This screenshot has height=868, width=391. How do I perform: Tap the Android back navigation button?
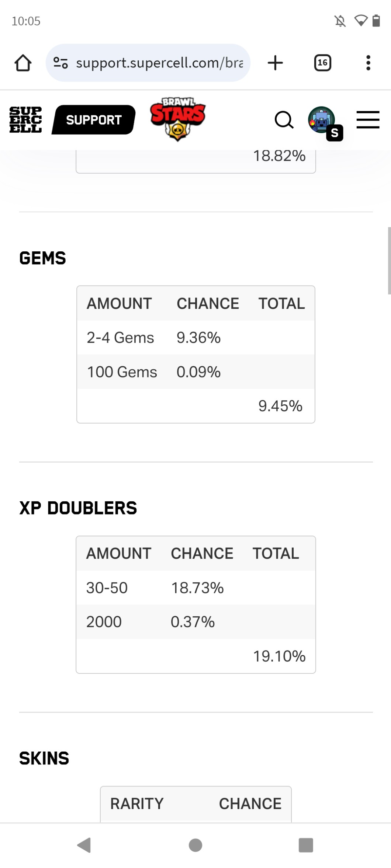[84, 845]
